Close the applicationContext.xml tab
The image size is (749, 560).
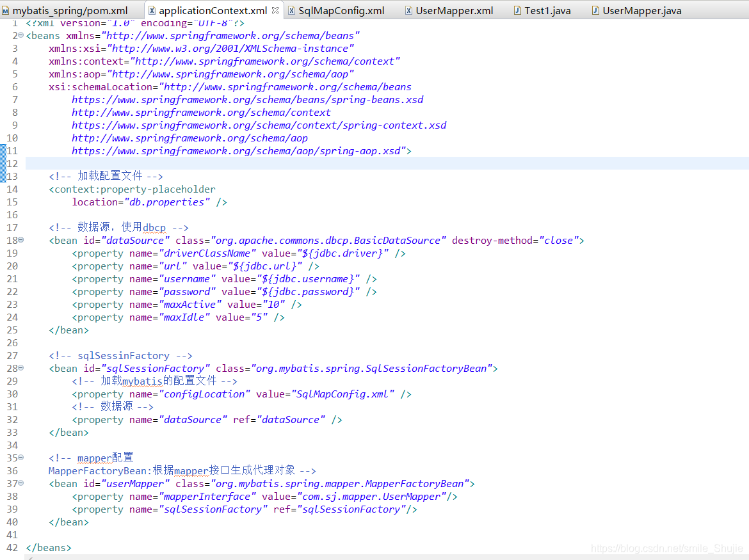tap(275, 10)
